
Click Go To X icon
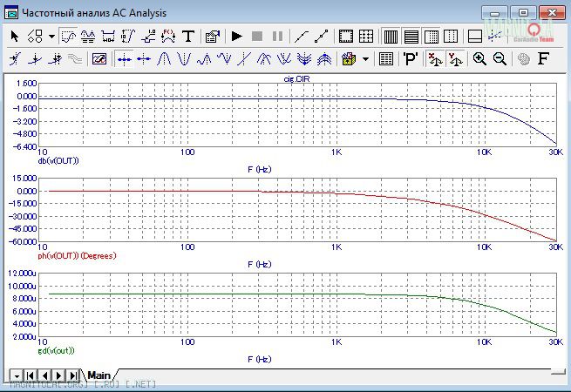coord(15,58)
